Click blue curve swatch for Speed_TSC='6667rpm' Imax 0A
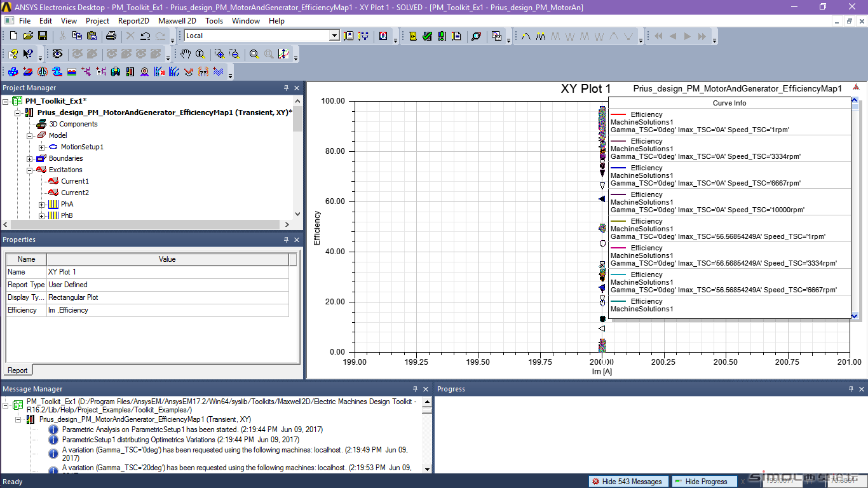Image resolution: width=868 pixels, height=488 pixels. click(x=618, y=168)
